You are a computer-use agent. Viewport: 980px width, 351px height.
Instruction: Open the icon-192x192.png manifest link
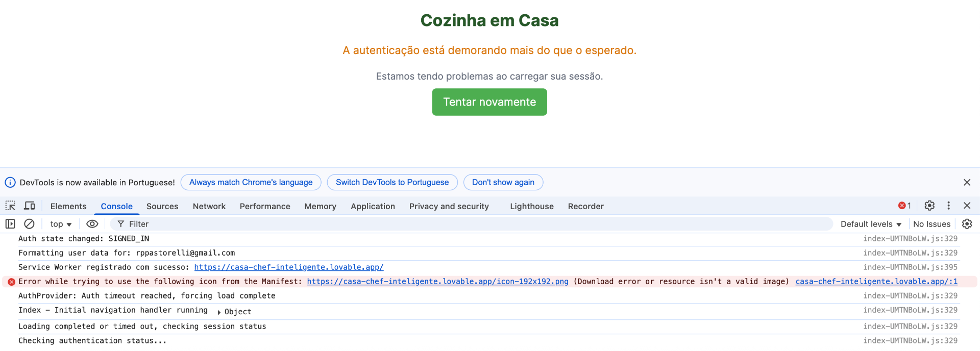[437, 282]
